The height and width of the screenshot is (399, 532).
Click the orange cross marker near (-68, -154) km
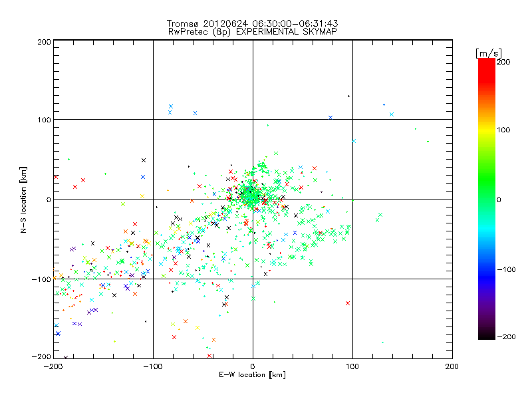click(x=186, y=321)
